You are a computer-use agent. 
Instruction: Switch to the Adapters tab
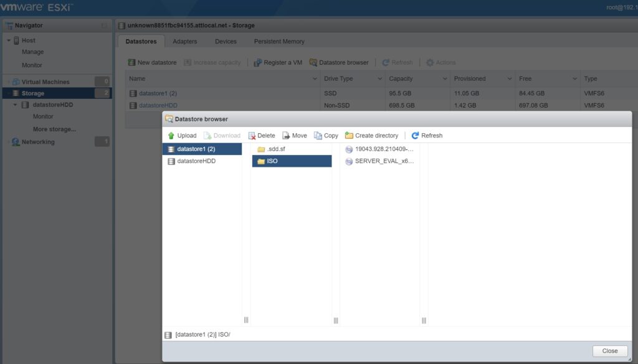click(x=184, y=42)
